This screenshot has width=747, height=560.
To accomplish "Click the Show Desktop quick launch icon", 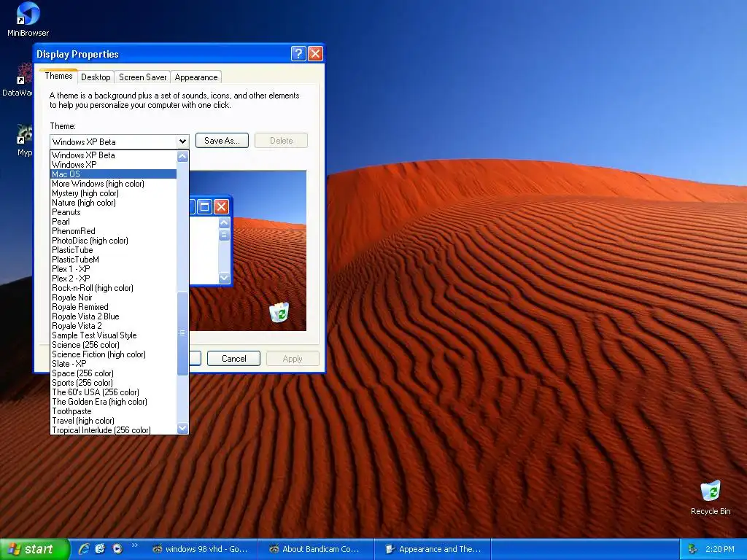I will (100, 549).
